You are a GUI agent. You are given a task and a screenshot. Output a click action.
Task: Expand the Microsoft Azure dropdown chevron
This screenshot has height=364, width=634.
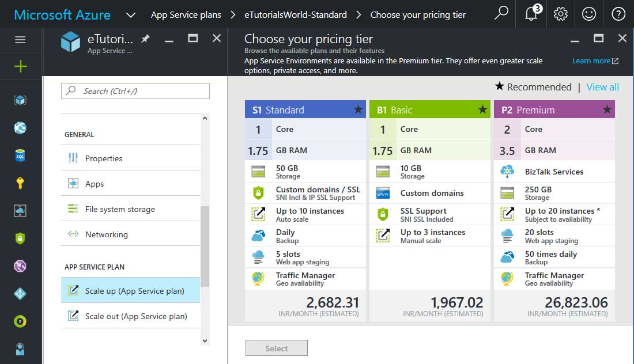[131, 14]
